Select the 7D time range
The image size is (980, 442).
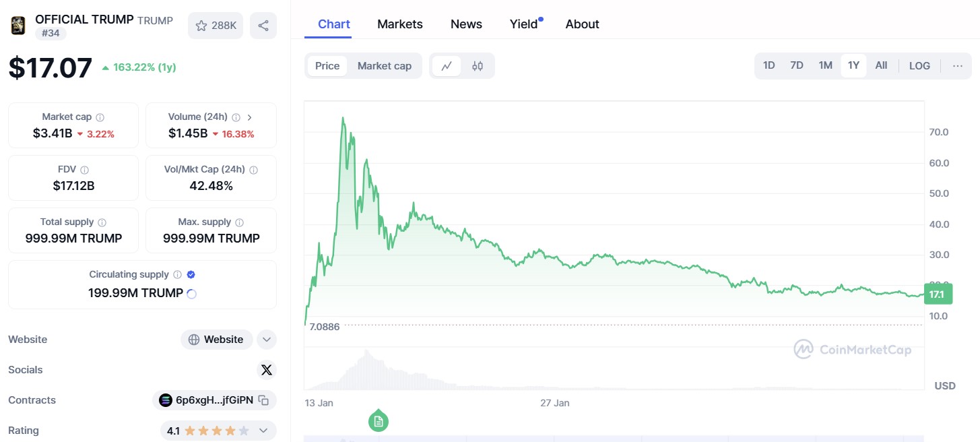[x=797, y=65]
